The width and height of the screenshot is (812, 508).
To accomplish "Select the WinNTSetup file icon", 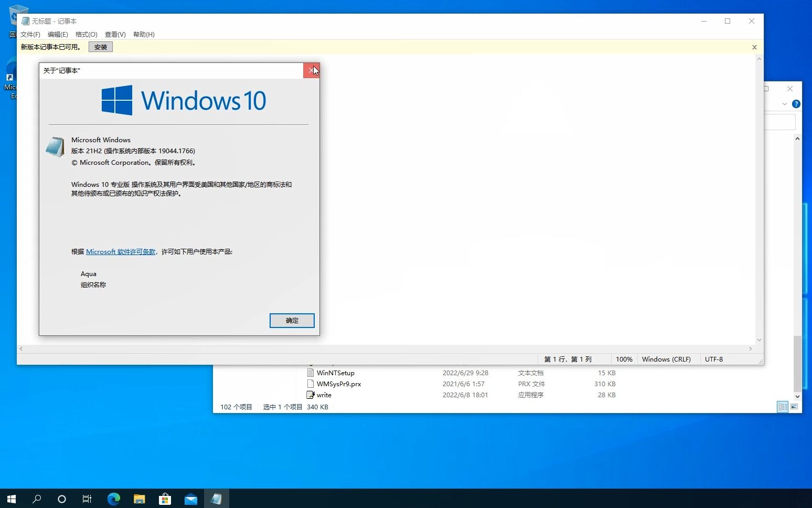I will pyautogui.click(x=311, y=373).
